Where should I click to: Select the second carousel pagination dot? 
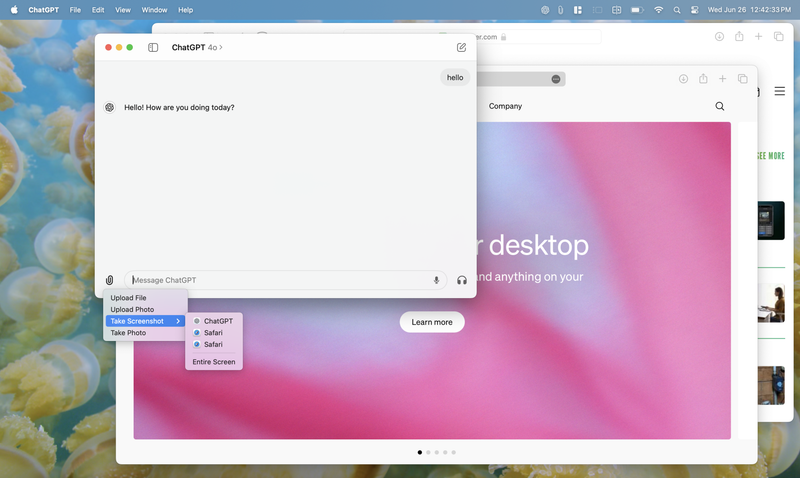[x=428, y=452]
